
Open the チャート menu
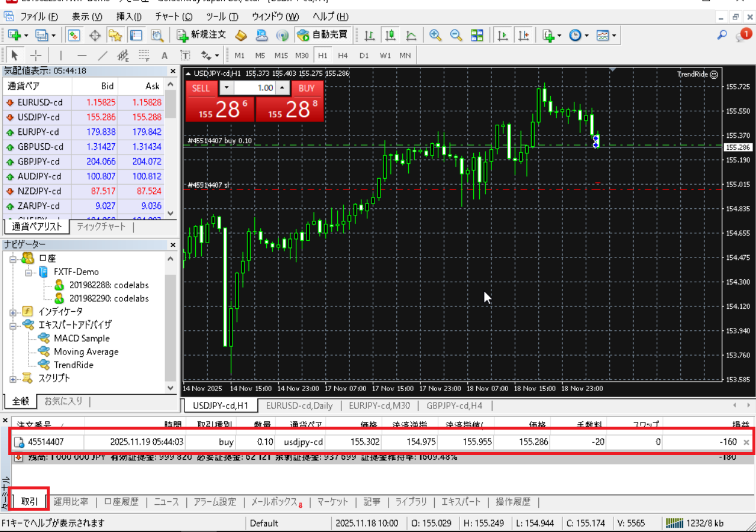click(x=173, y=16)
